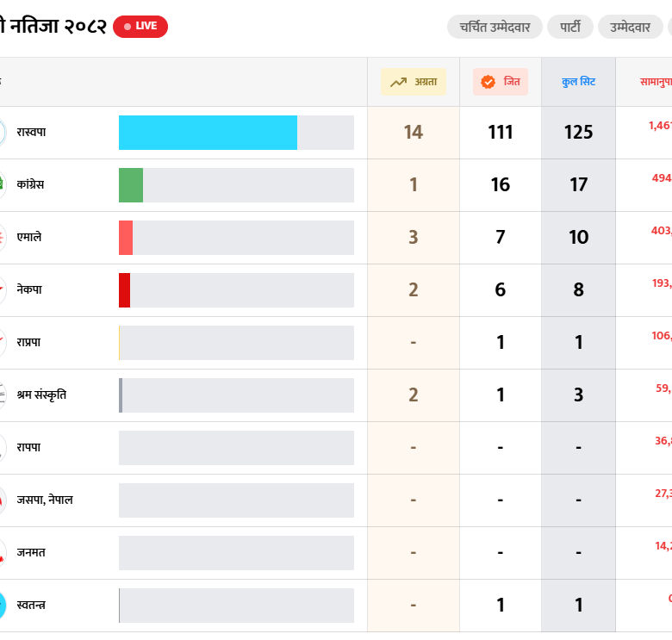Open the उम्मेदवार tab
Screen dimensions: 672x640
[630, 27]
